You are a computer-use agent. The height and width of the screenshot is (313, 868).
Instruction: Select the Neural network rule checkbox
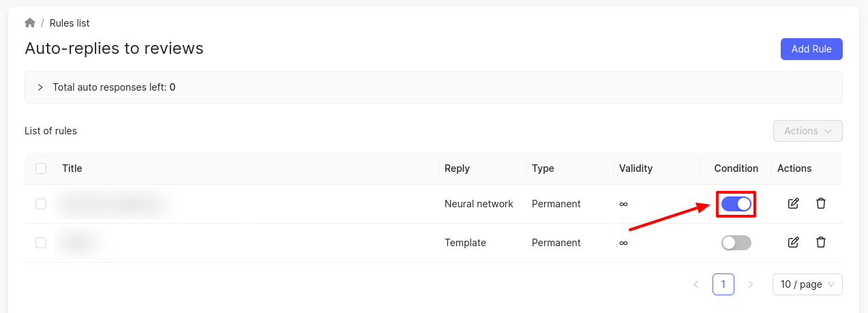click(x=41, y=204)
